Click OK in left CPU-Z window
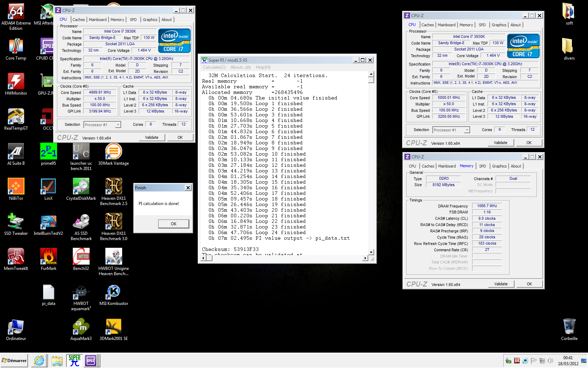588x368 pixels. click(180, 137)
